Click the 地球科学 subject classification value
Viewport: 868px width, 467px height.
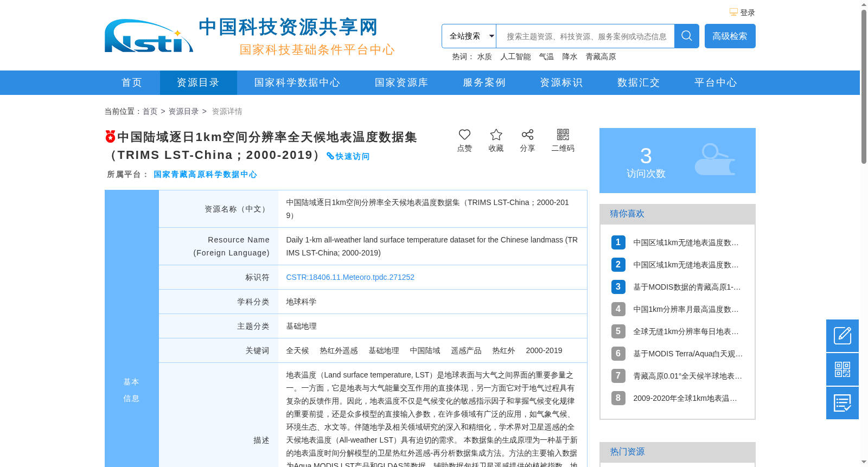point(301,302)
